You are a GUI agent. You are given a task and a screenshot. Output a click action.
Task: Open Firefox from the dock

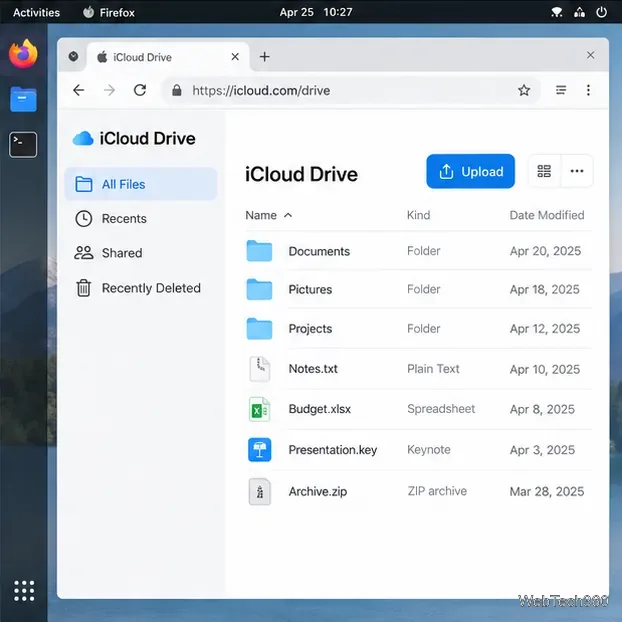(x=23, y=54)
